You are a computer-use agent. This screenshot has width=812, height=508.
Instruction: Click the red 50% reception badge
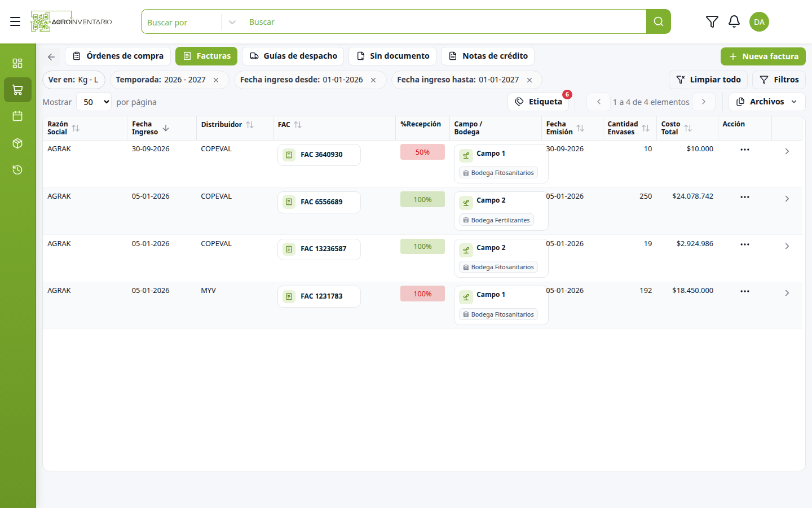point(422,152)
